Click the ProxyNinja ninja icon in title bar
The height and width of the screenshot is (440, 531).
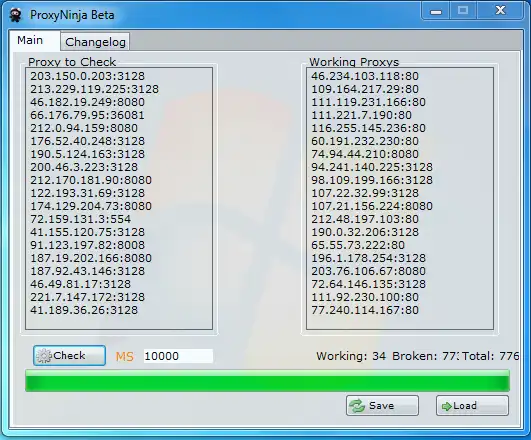click(x=16, y=15)
